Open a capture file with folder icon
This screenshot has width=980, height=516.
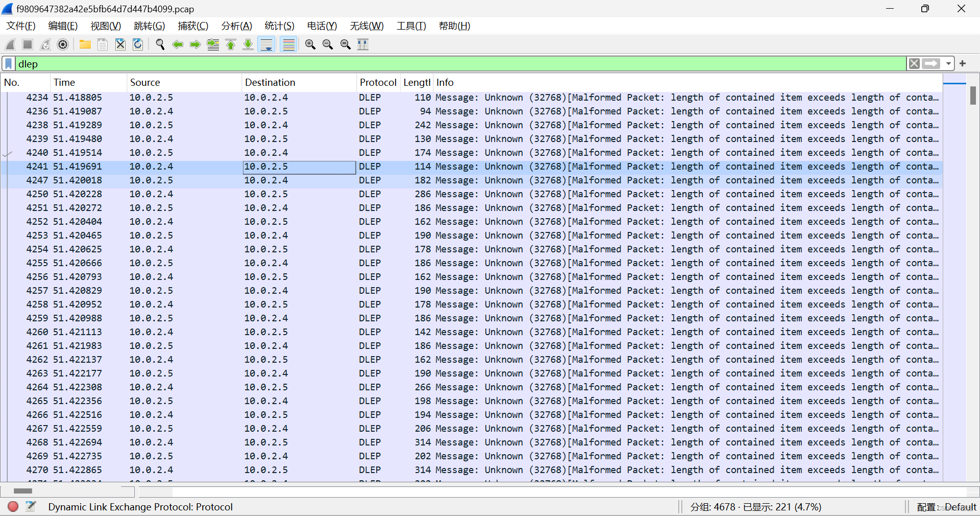[85, 44]
